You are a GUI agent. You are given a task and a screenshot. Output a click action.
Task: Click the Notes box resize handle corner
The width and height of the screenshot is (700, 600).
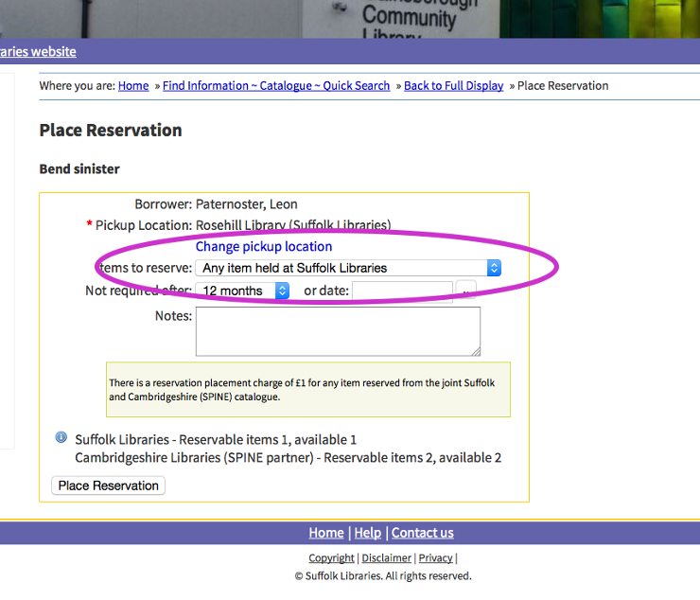(476, 352)
